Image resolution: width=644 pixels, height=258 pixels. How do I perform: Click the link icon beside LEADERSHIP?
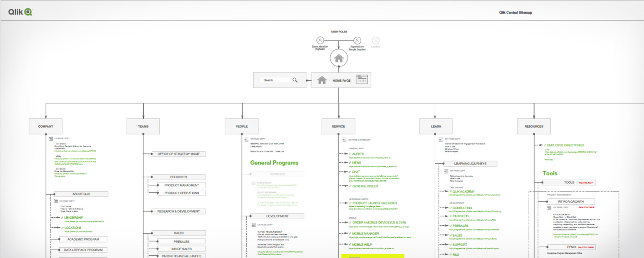62,218
